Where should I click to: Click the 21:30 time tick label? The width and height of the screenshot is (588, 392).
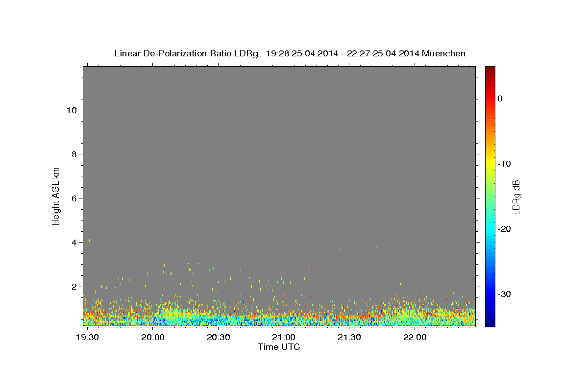click(349, 338)
